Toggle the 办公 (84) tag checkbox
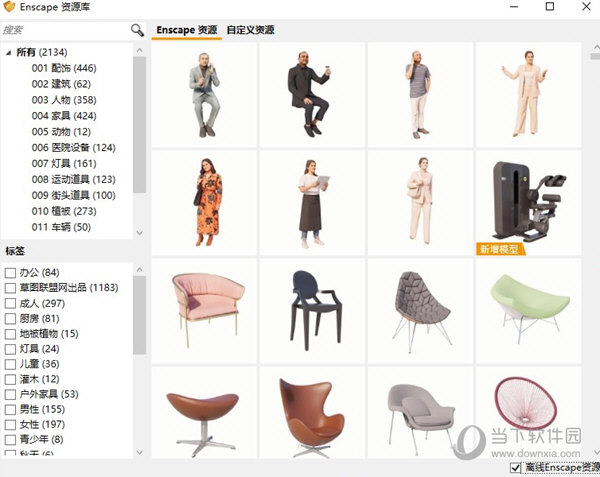This screenshot has width=600, height=477. point(10,273)
